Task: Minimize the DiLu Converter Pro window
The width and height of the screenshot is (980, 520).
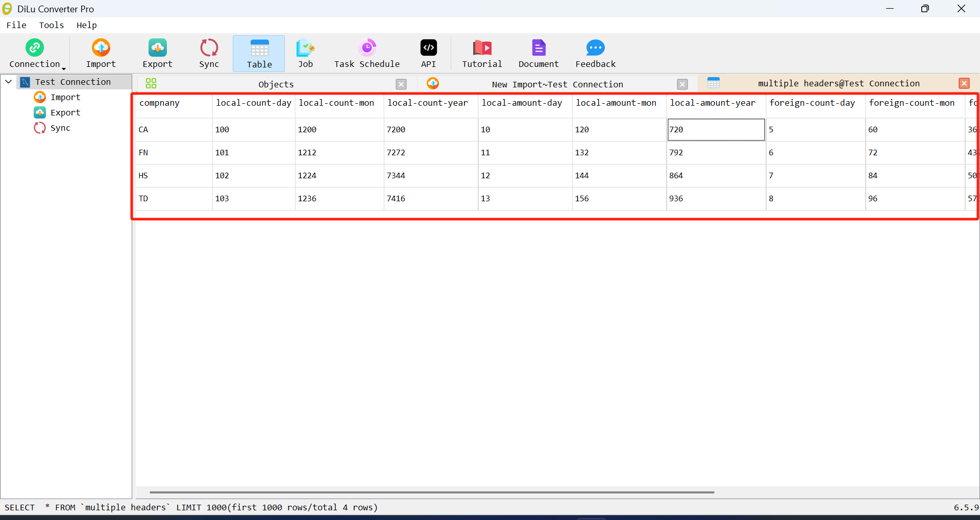Action: (x=890, y=9)
